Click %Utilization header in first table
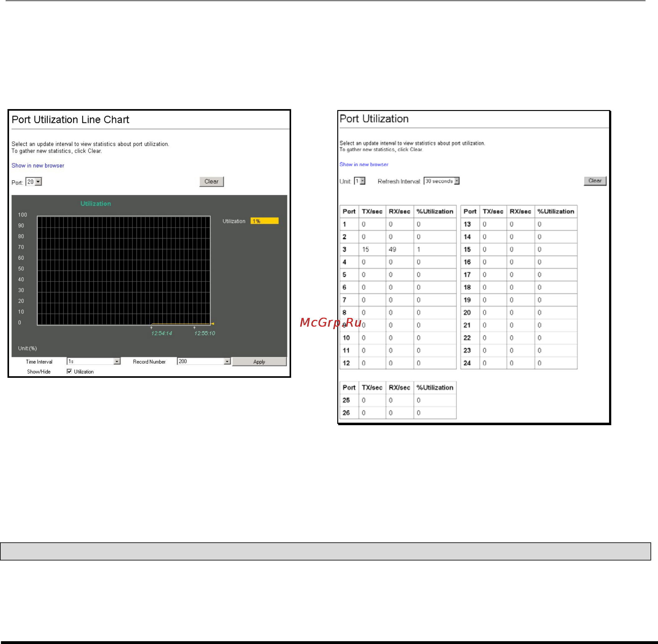658x644 pixels. (435, 211)
